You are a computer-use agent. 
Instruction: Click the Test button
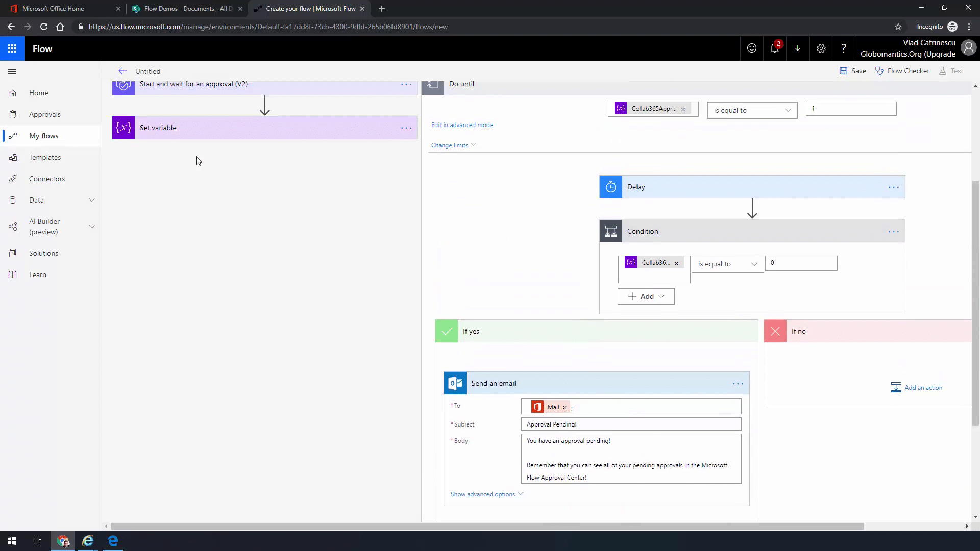(x=951, y=71)
